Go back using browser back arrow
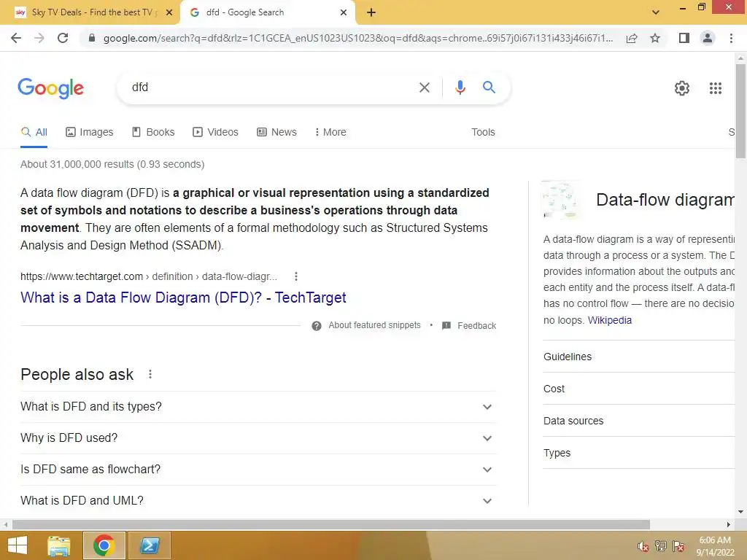Screen dimensions: 747x560 (16, 38)
